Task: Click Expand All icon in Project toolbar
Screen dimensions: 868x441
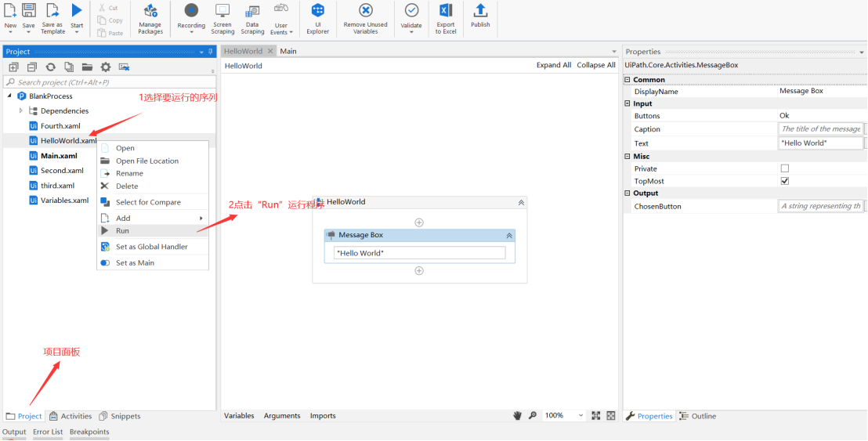Action: tap(14, 67)
